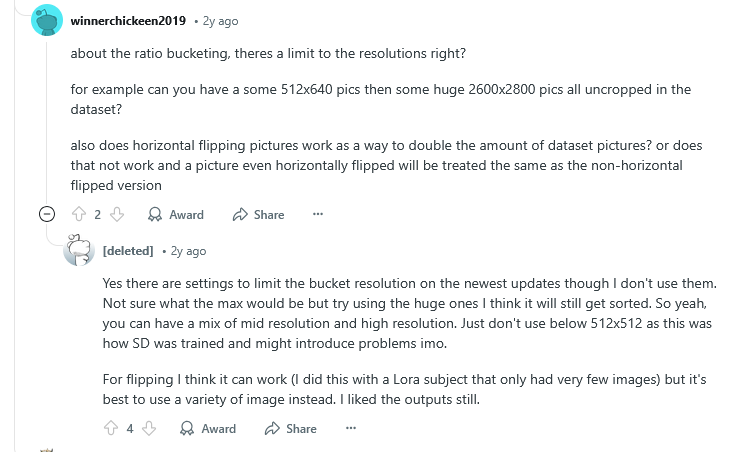736x452 pixels.
Task: Click winnerchickeen2019's teal avatar
Action: [x=47, y=20]
